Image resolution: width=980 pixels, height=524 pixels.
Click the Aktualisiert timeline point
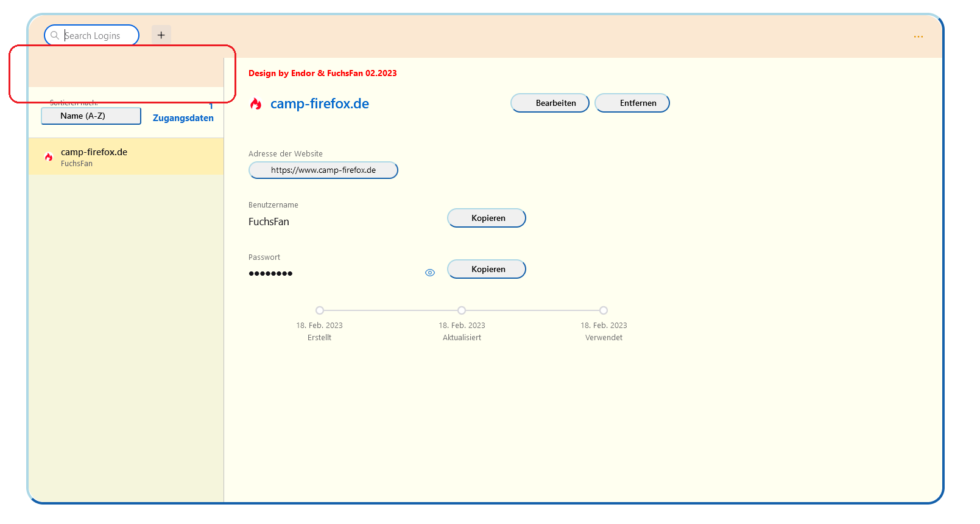coord(462,310)
